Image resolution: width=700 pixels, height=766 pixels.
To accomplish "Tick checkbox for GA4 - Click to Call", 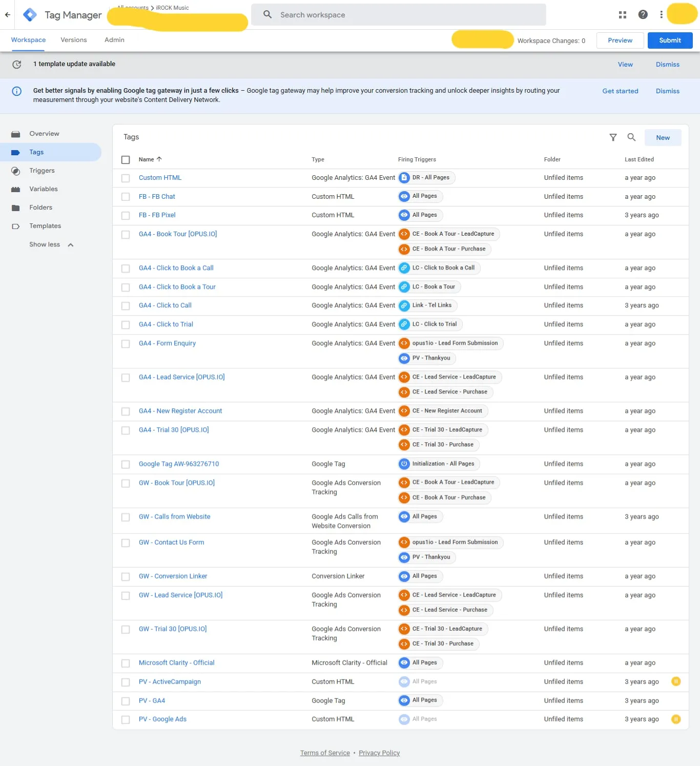I will point(126,306).
